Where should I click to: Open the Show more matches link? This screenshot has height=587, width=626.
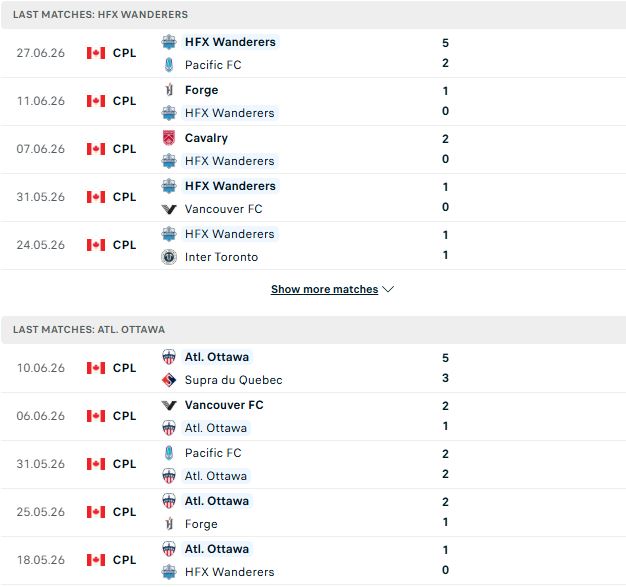click(325, 289)
